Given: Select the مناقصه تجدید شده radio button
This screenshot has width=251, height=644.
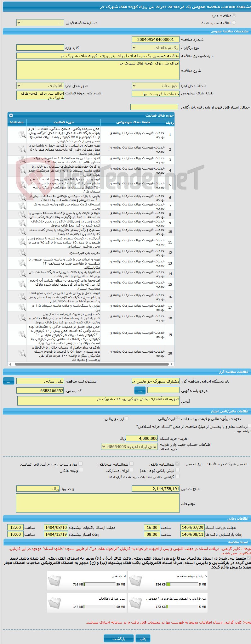Looking at the screenshot, I should (x=234, y=23).
